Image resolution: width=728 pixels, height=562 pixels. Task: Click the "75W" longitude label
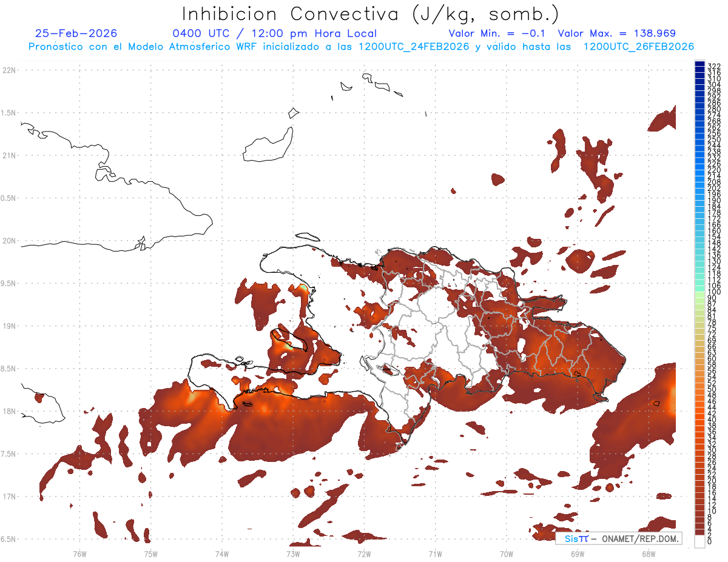click(150, 554)
